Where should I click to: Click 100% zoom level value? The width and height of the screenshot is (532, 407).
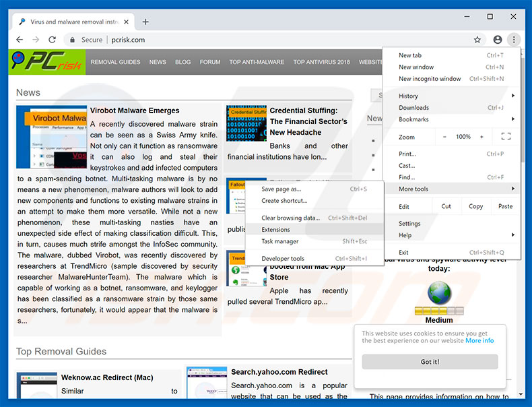(463, 137)
